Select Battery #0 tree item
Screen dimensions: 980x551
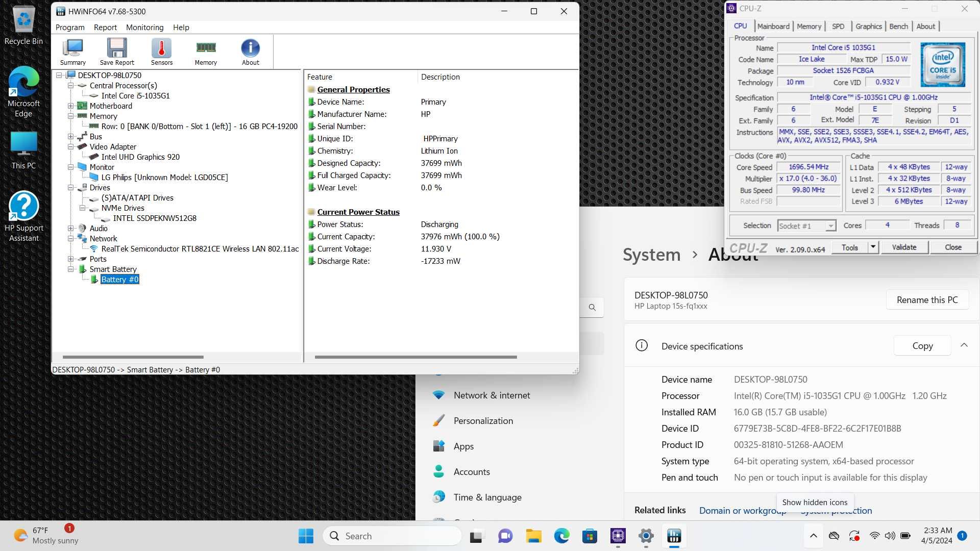[119, 279]
